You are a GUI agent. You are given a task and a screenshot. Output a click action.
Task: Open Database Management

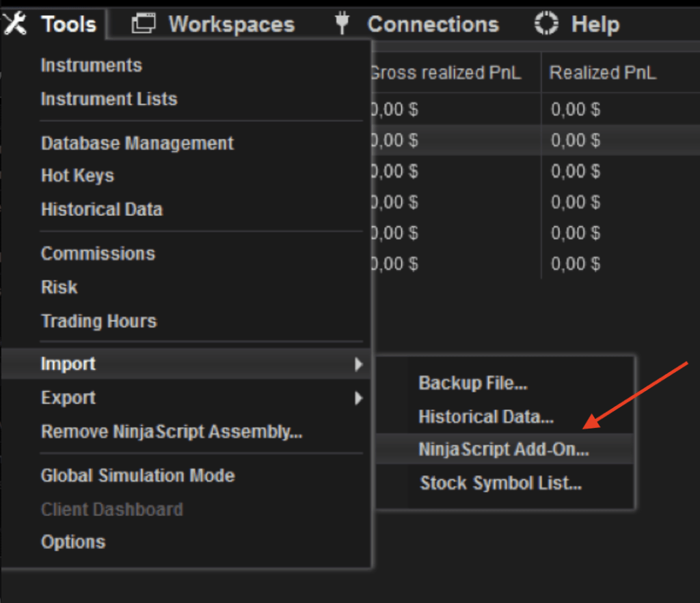pos(137,143)
